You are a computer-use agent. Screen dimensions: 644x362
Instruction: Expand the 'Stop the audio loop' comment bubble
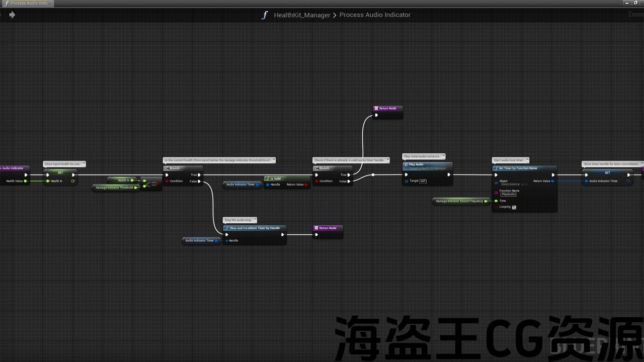[239, 220]
